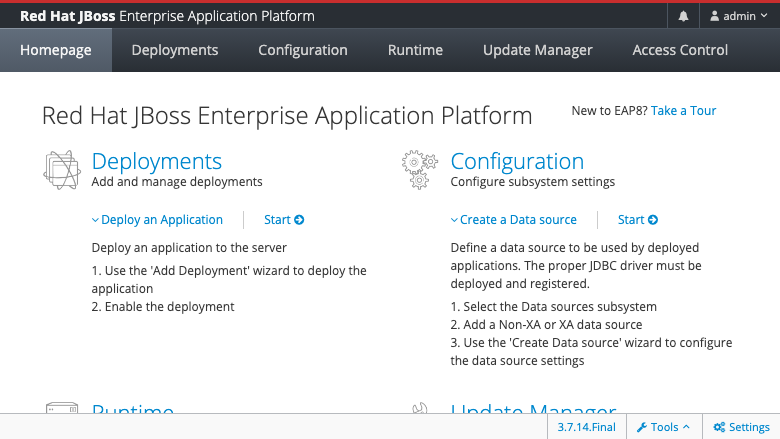Screen dimensions: 780x439
Task: Open Settings in the footer
Action: tap(741, 427)
